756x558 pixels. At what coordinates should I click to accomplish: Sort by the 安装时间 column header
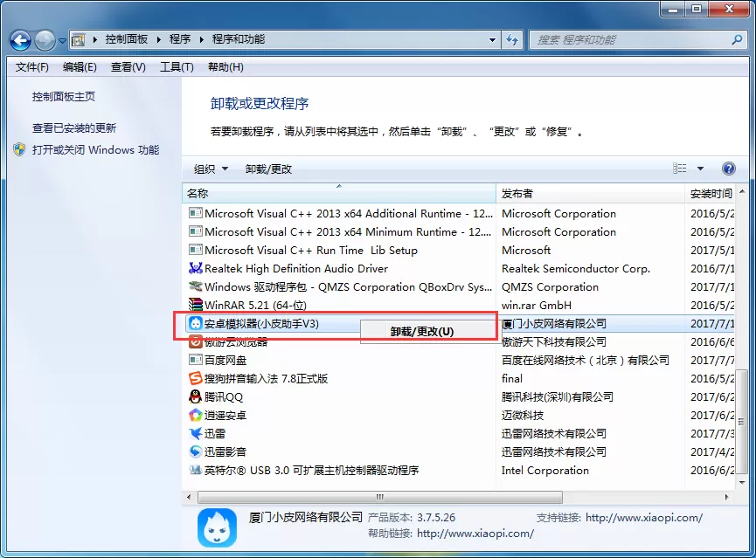(711, 193)
